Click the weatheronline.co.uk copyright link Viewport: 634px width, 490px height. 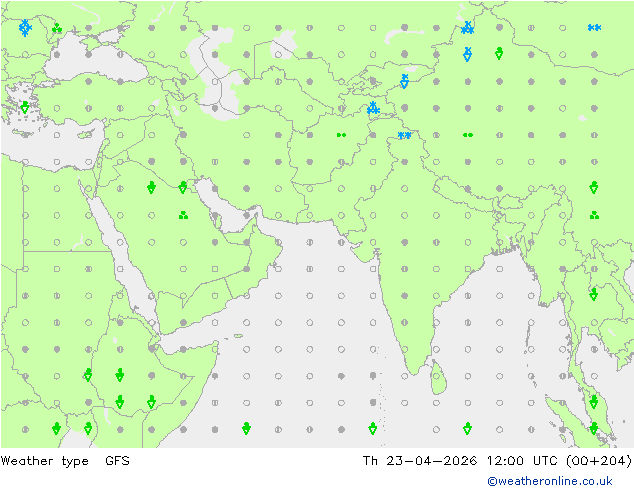(550, 481)
